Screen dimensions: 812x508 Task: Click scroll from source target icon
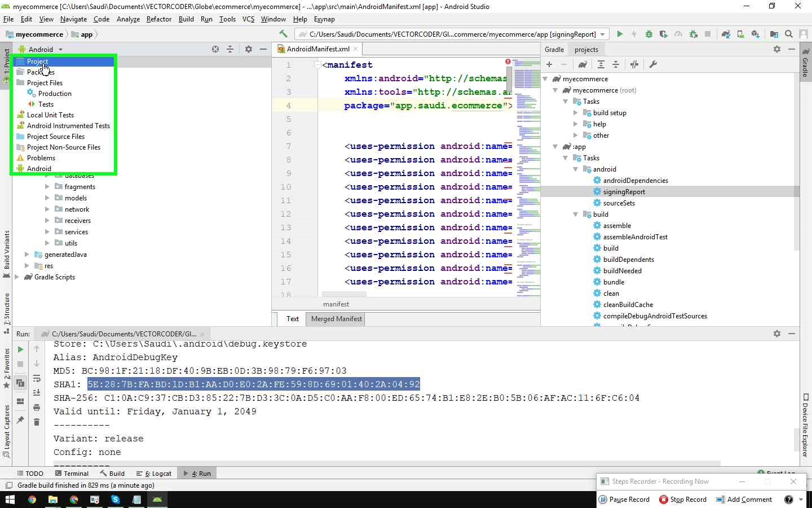tap(215, 49)
